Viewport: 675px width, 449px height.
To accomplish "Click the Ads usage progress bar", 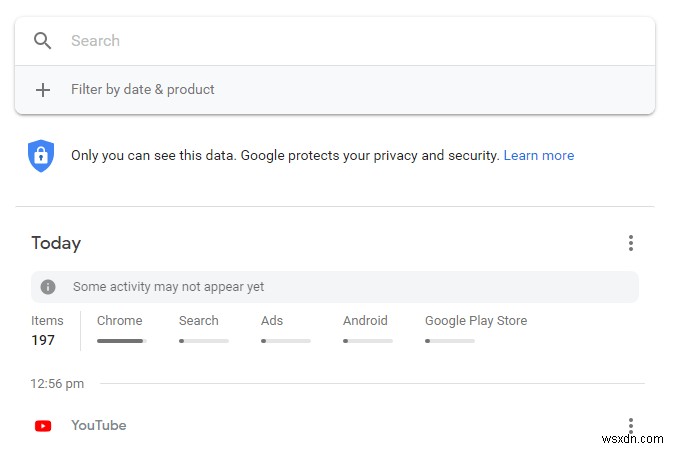I will pos(286,341).
